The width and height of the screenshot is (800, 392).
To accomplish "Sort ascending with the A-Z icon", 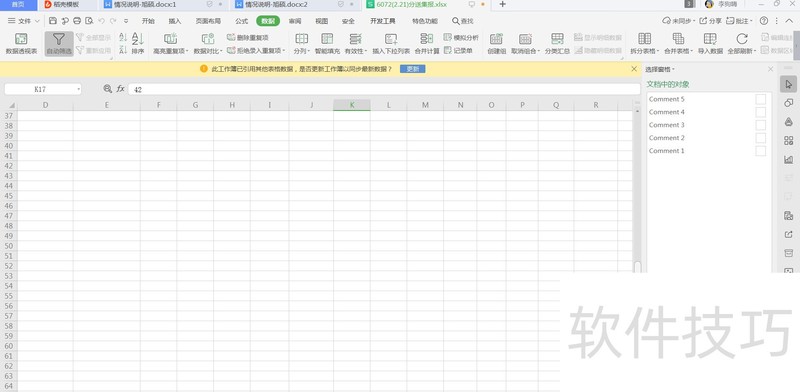I will pos(123,37).
